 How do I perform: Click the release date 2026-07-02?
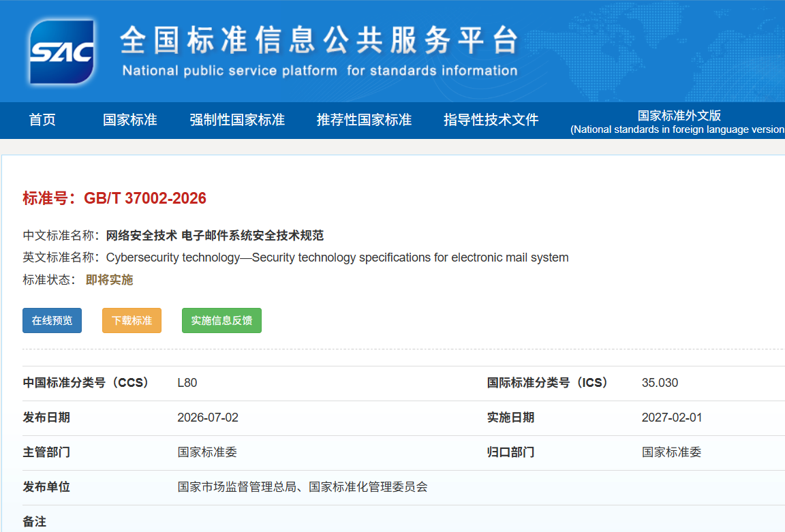click(208, 418)
